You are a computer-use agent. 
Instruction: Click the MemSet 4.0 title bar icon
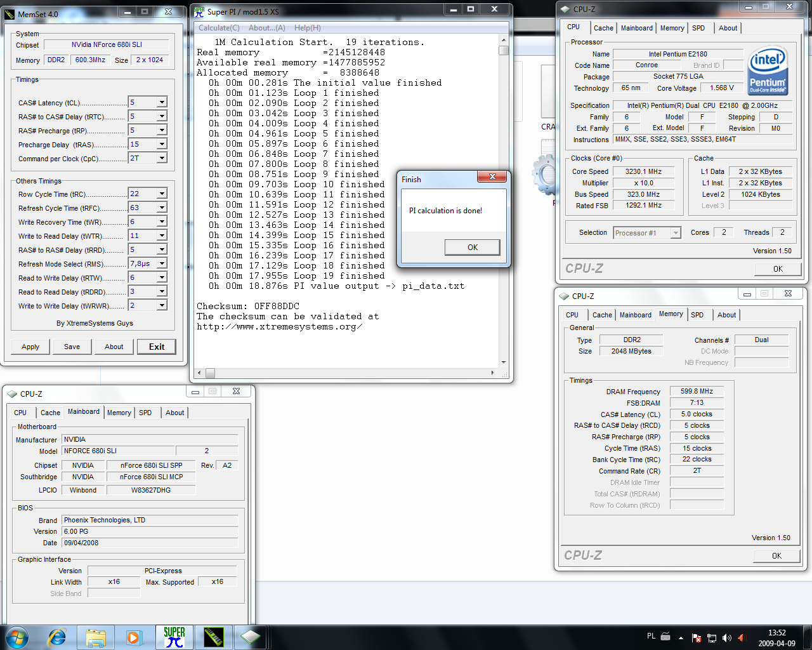(x=9, y=13)
